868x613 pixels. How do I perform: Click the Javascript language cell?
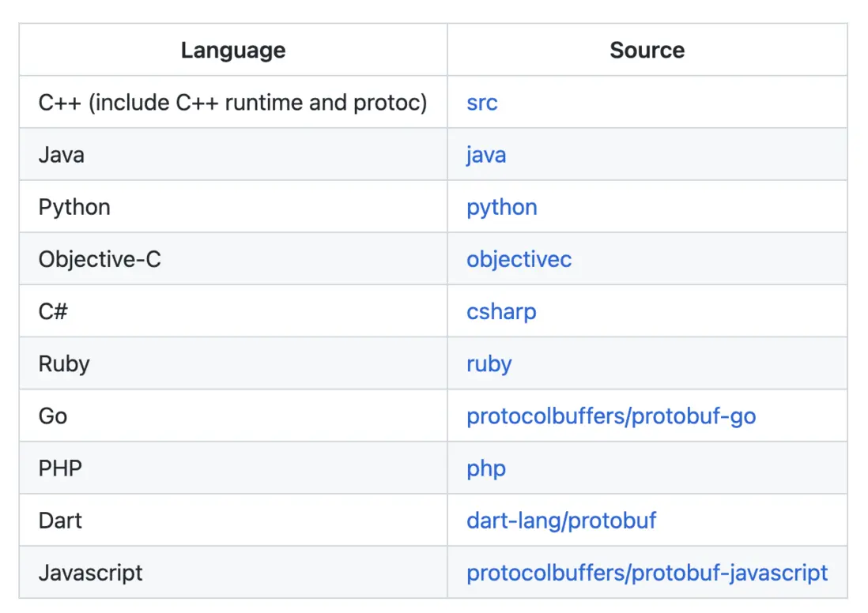(91, 572)
